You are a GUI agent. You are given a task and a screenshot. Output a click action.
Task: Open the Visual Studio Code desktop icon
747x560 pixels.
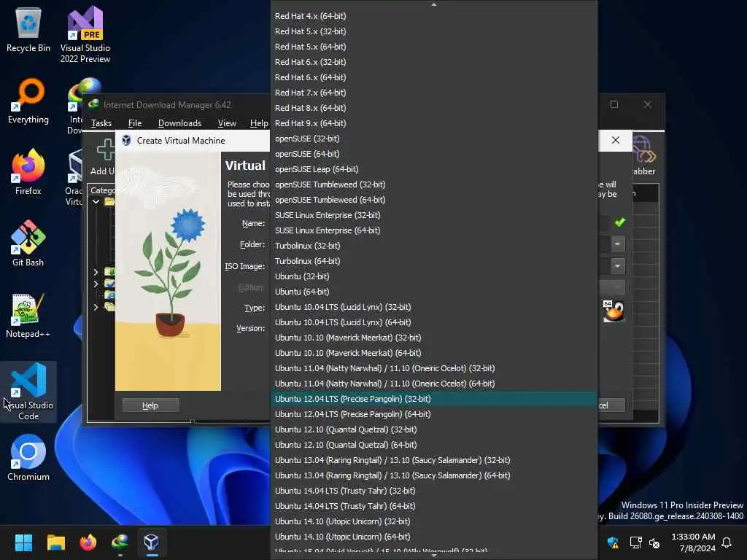(28, 392)
